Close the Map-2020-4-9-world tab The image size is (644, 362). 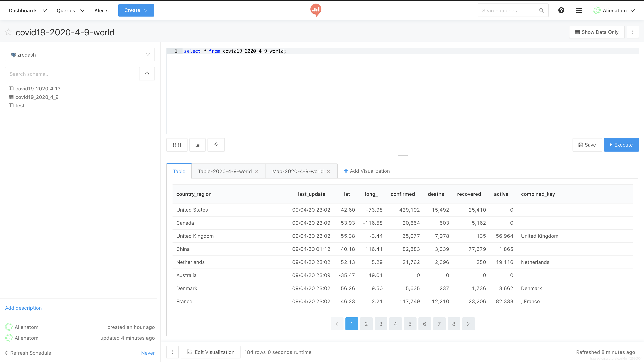coord(329,172)
